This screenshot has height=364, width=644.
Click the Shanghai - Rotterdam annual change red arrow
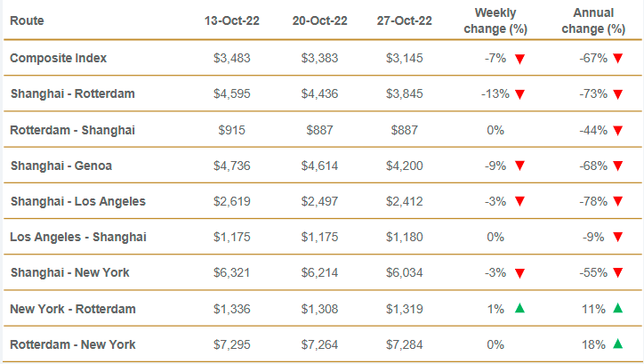tap(617, 94)
